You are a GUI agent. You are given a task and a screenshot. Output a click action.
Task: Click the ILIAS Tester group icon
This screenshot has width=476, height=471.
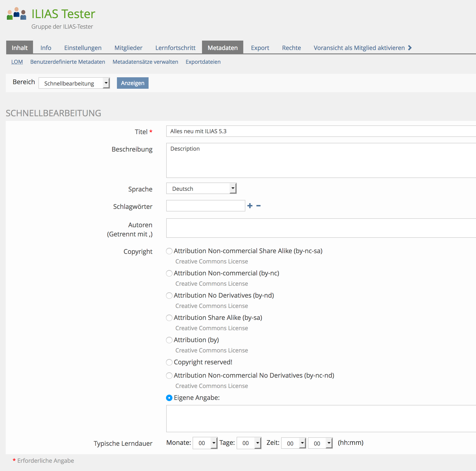pos(16,14)
